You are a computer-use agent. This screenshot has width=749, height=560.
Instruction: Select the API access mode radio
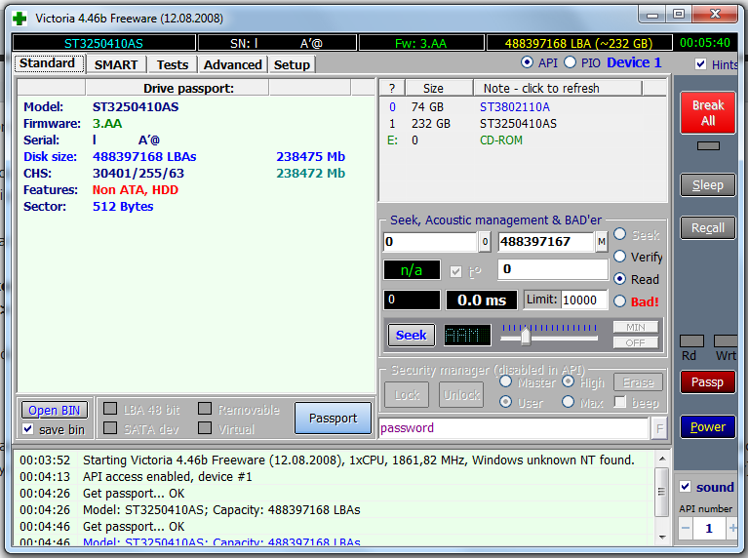527,62
